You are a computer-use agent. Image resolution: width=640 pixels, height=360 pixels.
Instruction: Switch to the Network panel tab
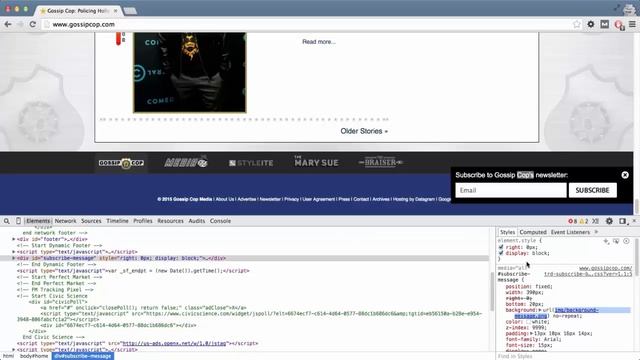[65, 221]
